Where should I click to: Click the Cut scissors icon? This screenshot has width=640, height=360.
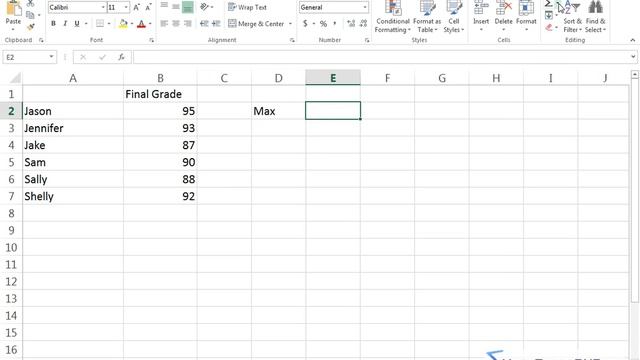(x=31, y=3)
